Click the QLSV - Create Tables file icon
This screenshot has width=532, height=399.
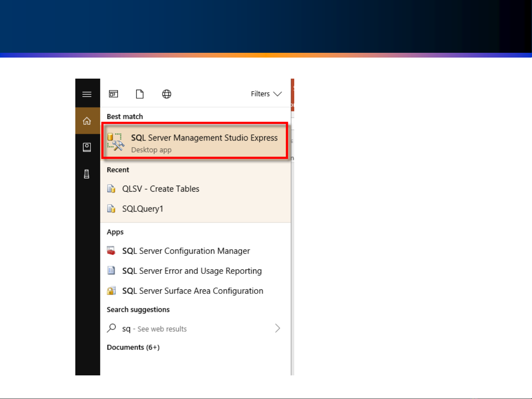111,189
